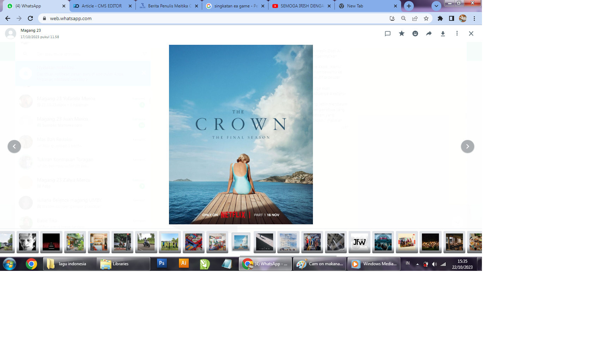Click browser forward button
The image size is (592, 364).
[x=19, y=18]
